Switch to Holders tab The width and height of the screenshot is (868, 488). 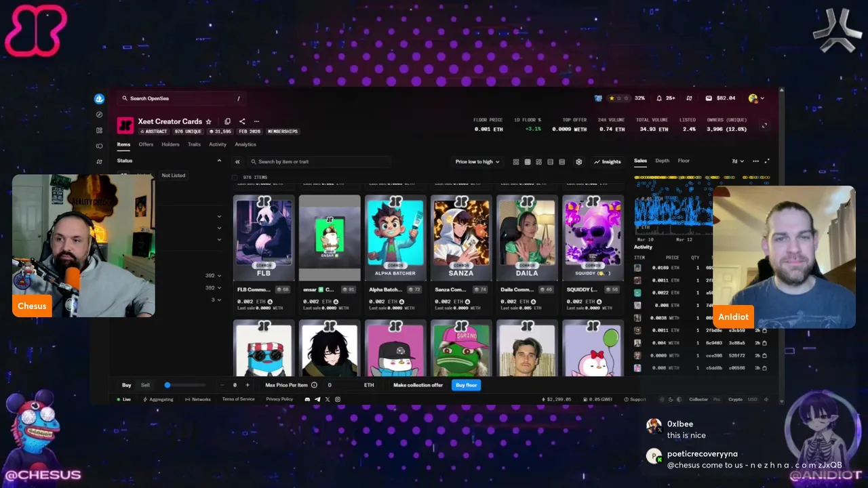170,144
